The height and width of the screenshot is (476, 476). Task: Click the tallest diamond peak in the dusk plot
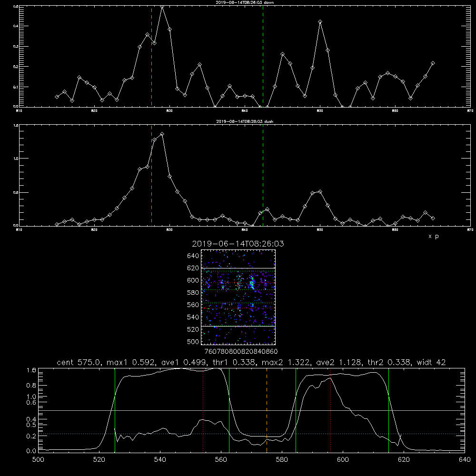point(162,134)
